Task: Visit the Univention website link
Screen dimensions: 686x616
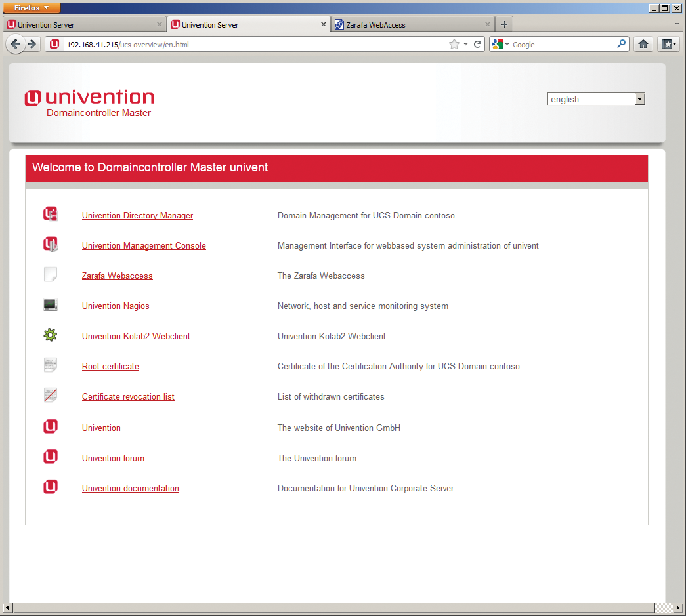Action: point(101,428)
